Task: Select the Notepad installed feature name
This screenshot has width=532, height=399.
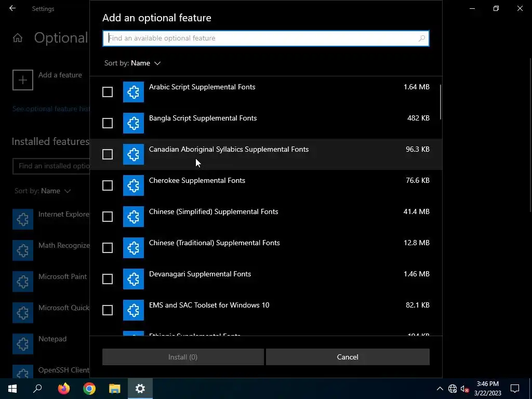Action: (52, 339)
